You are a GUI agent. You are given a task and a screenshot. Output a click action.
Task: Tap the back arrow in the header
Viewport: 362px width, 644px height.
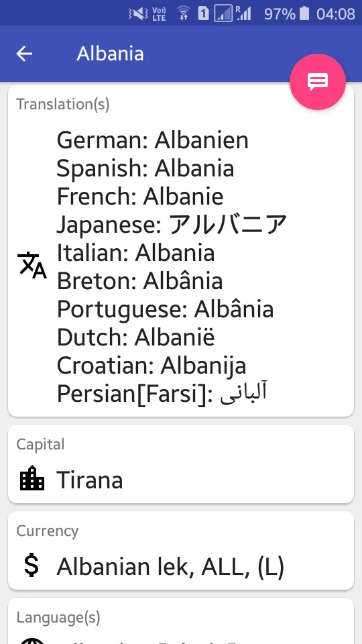[x=24, y=54]
